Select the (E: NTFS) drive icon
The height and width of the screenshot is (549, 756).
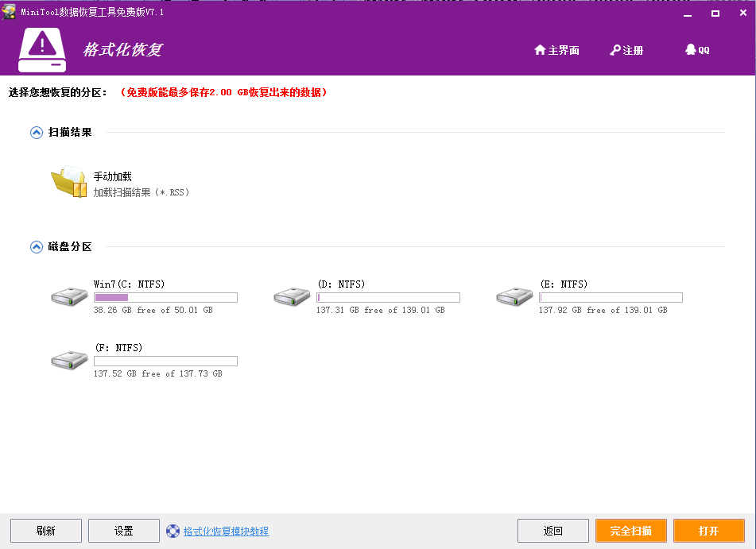515,296
